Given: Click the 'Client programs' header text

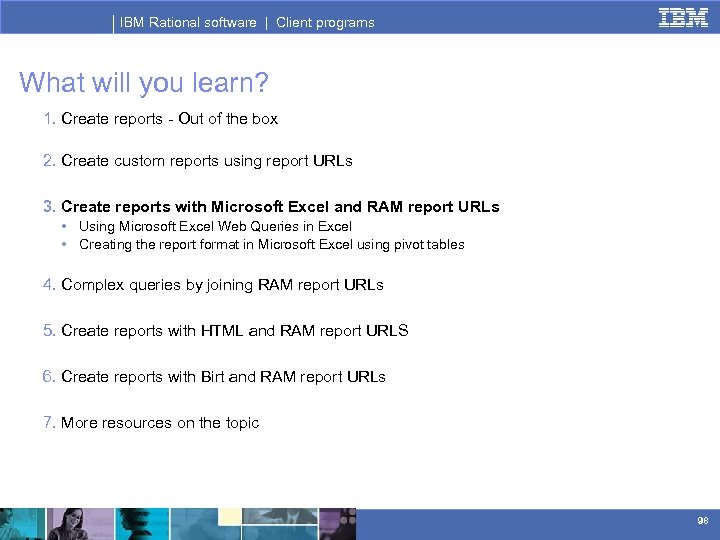Looking at the screenshot, I should click(x=325, y=22).
